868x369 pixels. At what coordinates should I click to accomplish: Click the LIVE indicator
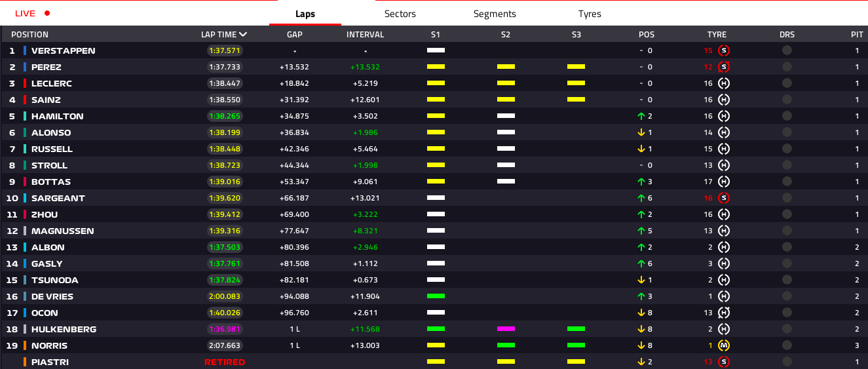click(32, 14)
